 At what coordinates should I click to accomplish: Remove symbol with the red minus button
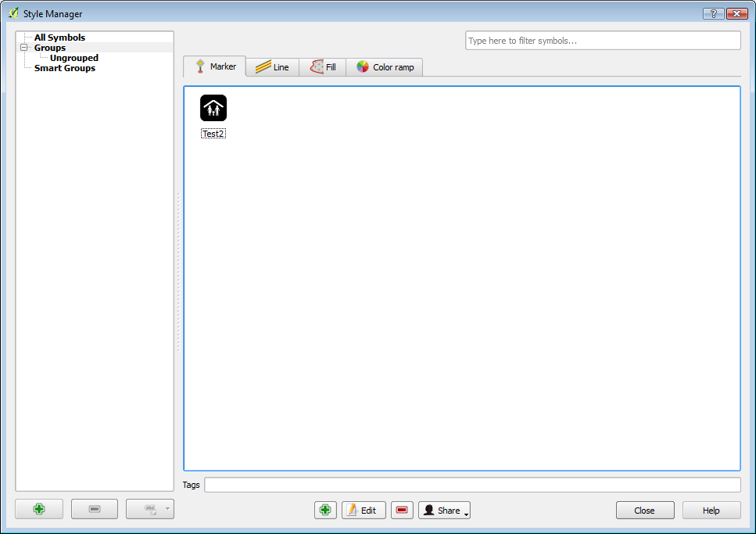[x=402, y=510]
